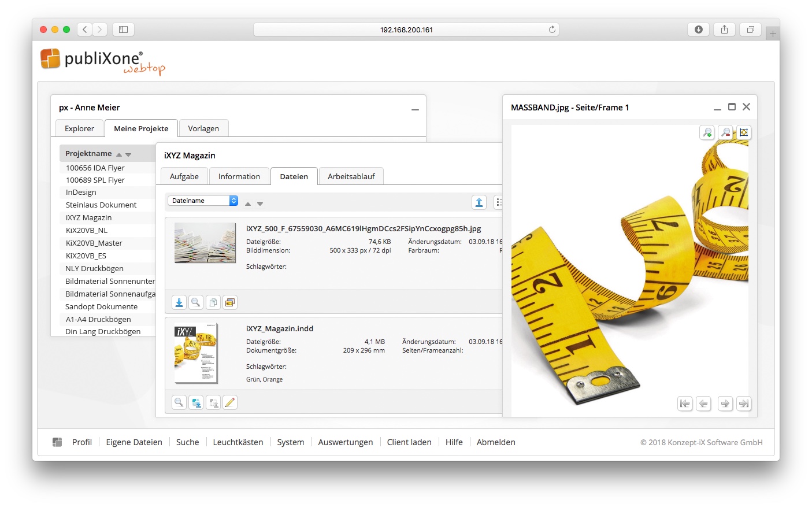Open Profil in the bottom menu
This screenshot has width=812, height=507.
click(x=82, y=442)
